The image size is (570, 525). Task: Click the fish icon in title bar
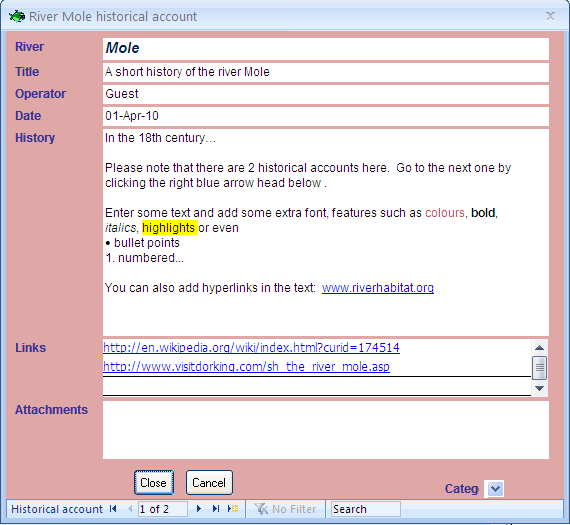17,16
